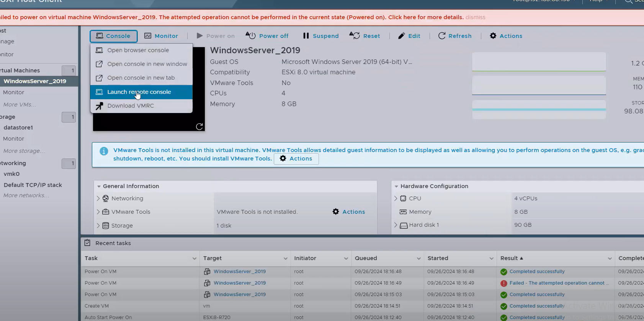The width and height of the screenshot is (644, 321).
Task: Open Actions link in VMware Tools row
Action: click(x=349, y=212)
